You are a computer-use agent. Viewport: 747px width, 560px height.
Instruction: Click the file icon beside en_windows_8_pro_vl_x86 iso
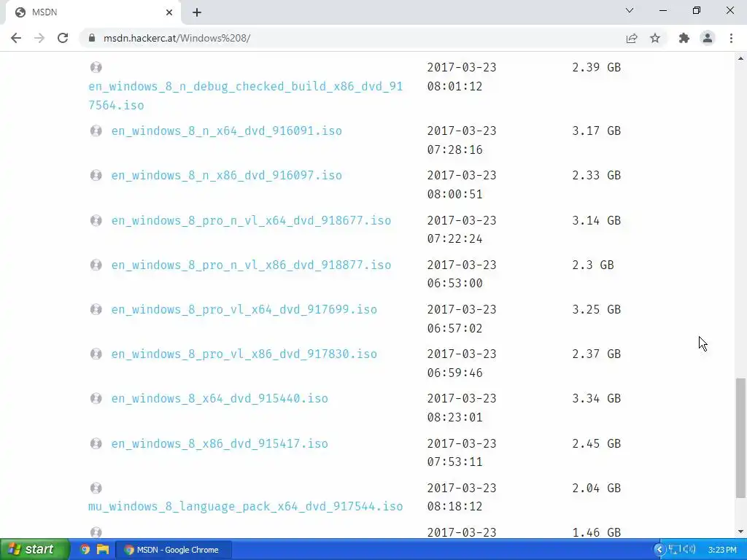[96, 354]
